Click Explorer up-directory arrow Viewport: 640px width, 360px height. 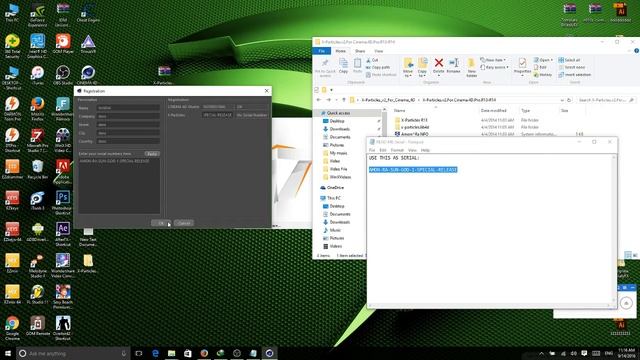[344, 100]
